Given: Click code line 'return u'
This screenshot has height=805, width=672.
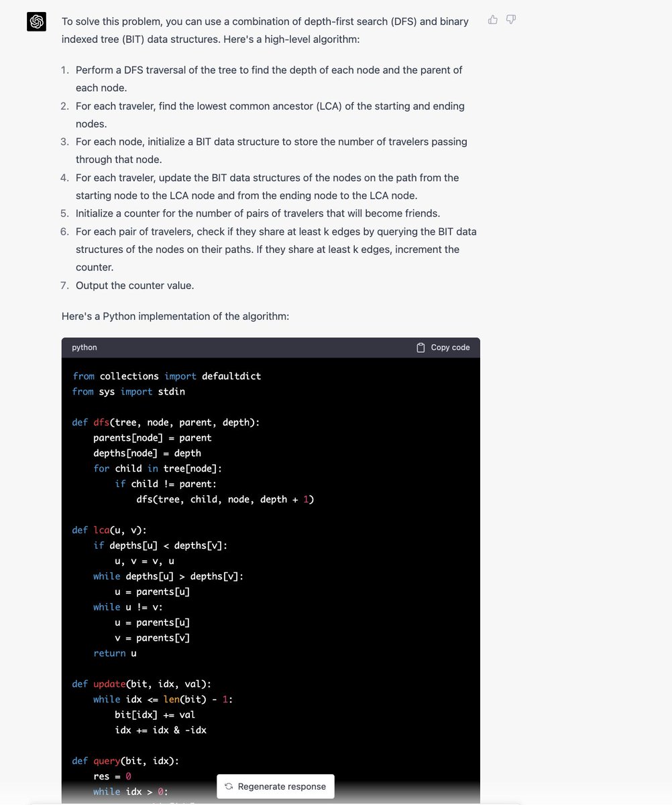Looking at the screenshot, I should click(115, 653).
